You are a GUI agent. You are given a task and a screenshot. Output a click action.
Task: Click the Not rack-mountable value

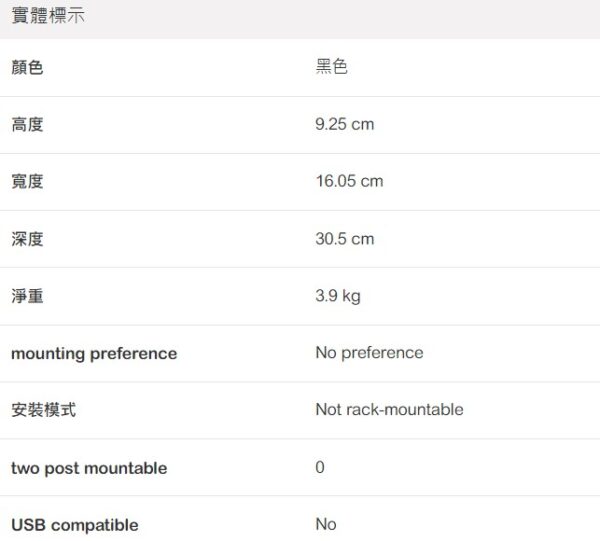pyautogui.click(x=389, y=410)
